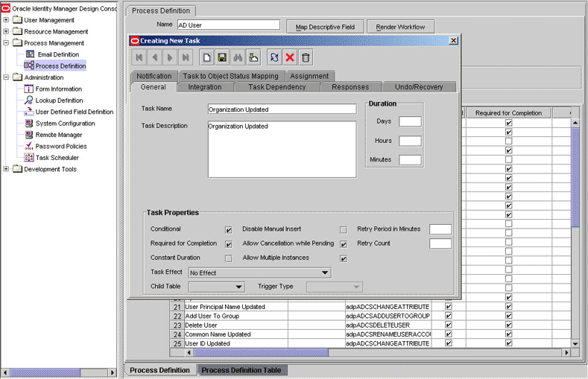The height and width of the screenshot is (379, 588).
Task: Click Required for Completion column header
Action: (508, 112)
